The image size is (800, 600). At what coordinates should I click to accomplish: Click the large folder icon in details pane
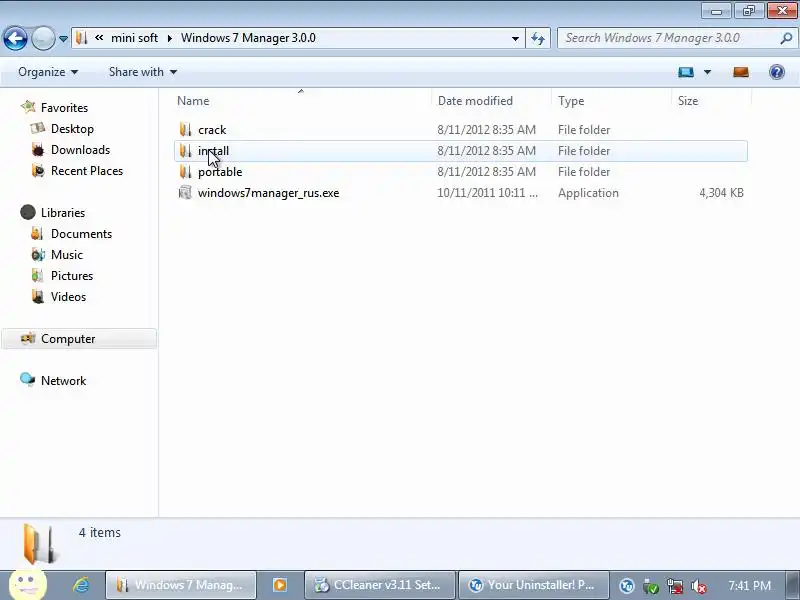pyautogui.click(x=39, y=544)
